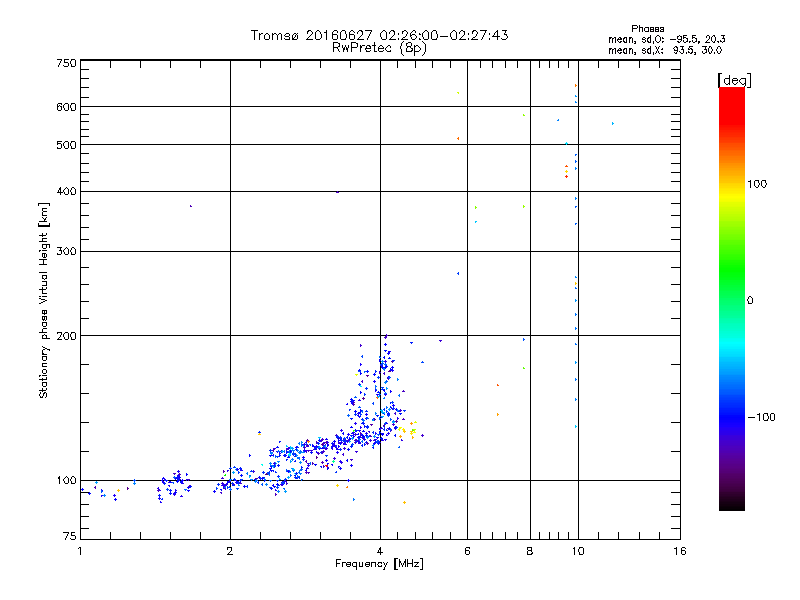
Task: Click the y-axis tick label "600"
Action: point(67,107)
